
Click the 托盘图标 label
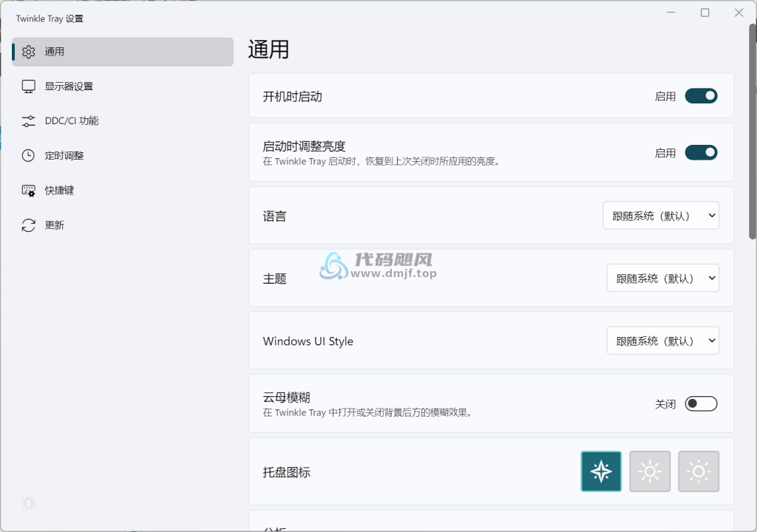pos(286,472)
